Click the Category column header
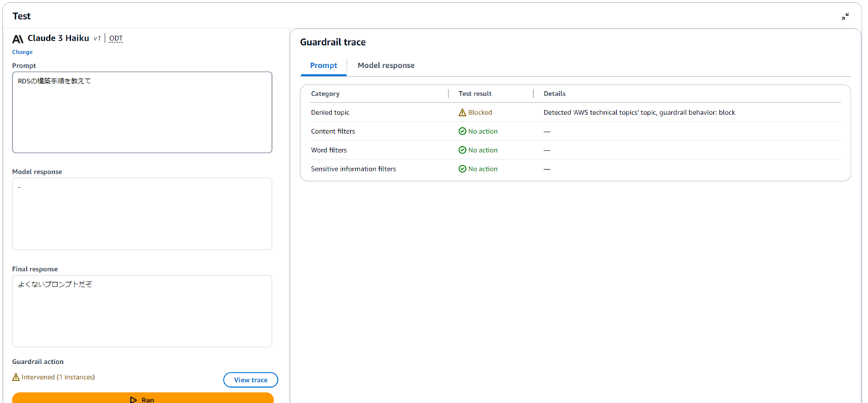This screenshot has height=403, width=868. click(325, 94)
